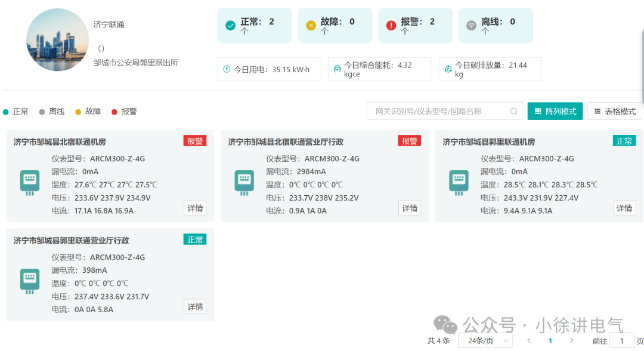Open 详情 for 郭里联通营业厅行政 card

click(194, 307)
